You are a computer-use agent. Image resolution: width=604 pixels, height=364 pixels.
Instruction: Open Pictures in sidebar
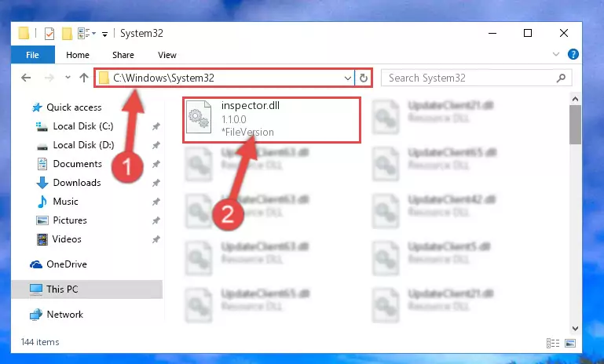[61, 220]
